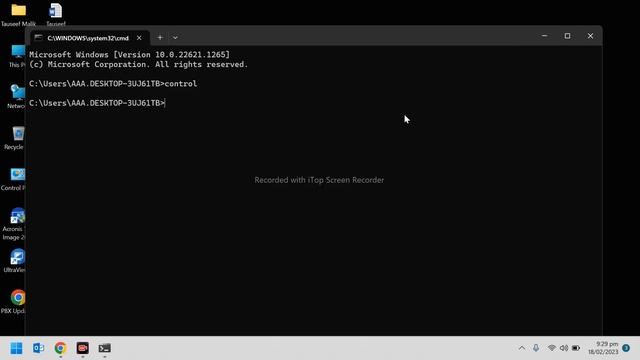640x360 pixels.
Task: Select the Tauseef Word document on desktop
Action: click(56, 14)
